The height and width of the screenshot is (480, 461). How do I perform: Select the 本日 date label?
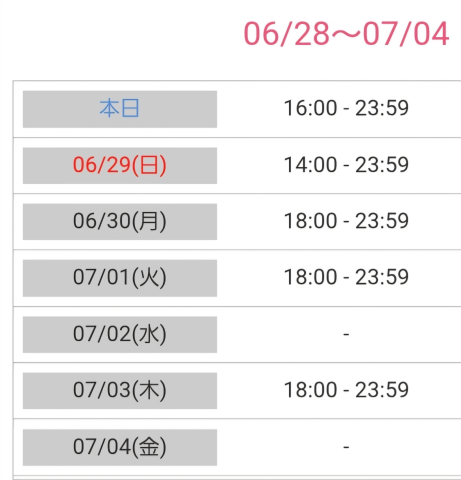coord(120,109)
